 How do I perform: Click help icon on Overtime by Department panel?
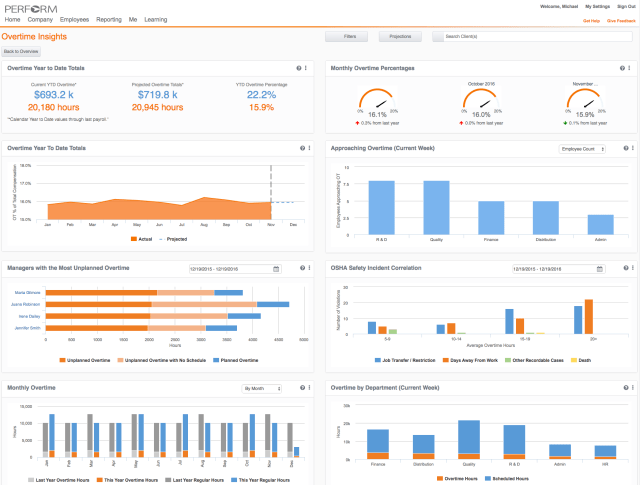pyautogui.click(x=623, y=388)
